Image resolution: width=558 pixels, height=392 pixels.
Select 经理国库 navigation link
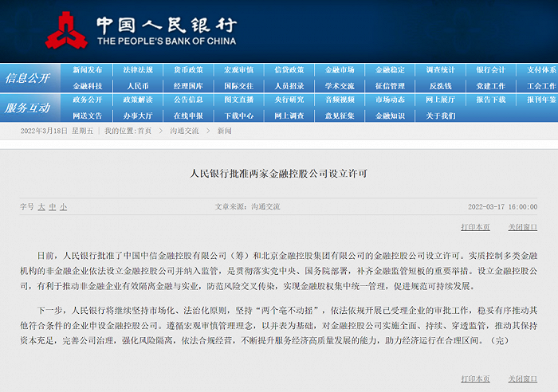point(188,86)
